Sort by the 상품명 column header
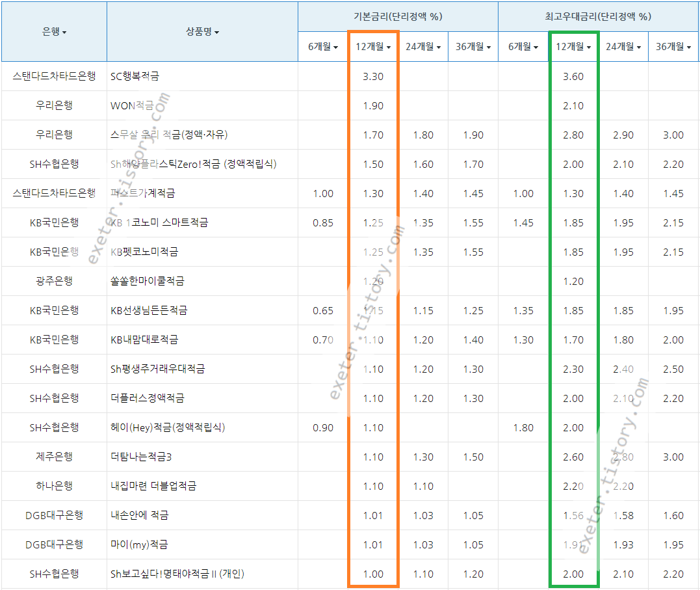700x590 pixels. pos(202,32)
